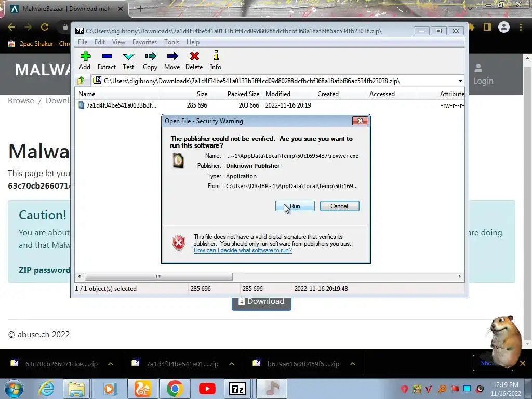This screenshot has width=532, height=399.
Task: Open the media player taskbar icon
Action: point(109,389)
